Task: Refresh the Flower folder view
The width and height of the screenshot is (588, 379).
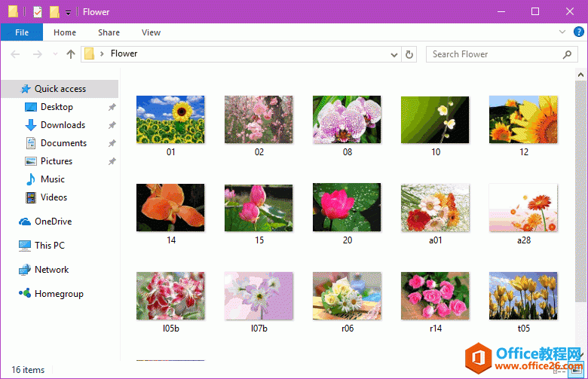Action: (409, 54)
